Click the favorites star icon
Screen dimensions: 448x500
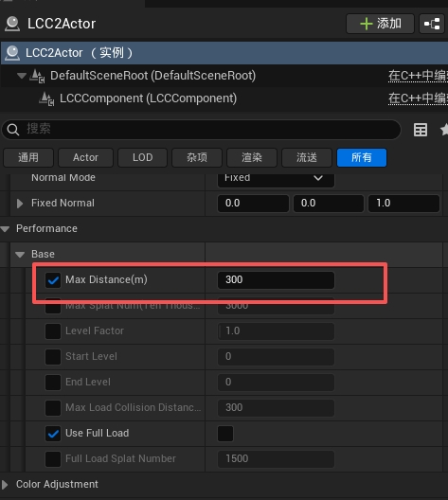(x=444, y=130)
